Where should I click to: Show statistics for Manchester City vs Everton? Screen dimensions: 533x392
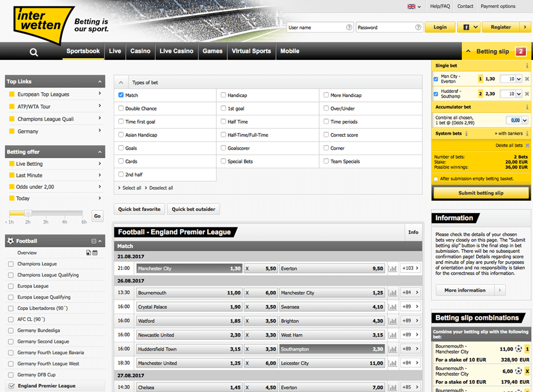tap(393, 268)
